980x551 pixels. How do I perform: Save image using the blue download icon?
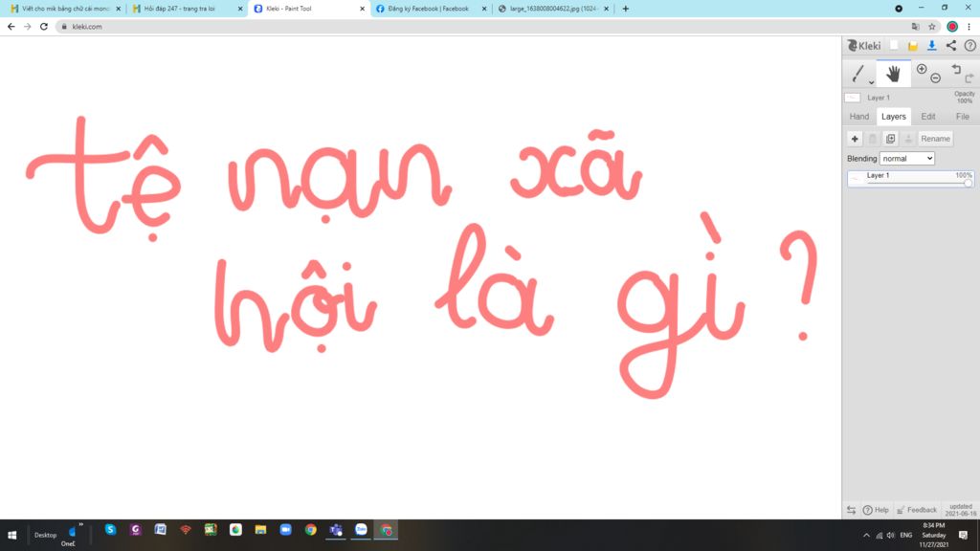click(932, 46)
